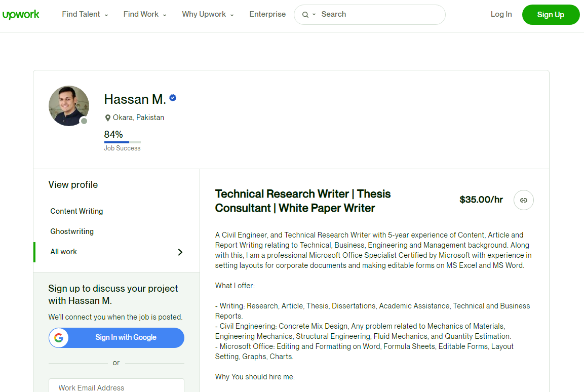Open Hassan's profile photo
584x392 pixels.
[x=68, y=105]
